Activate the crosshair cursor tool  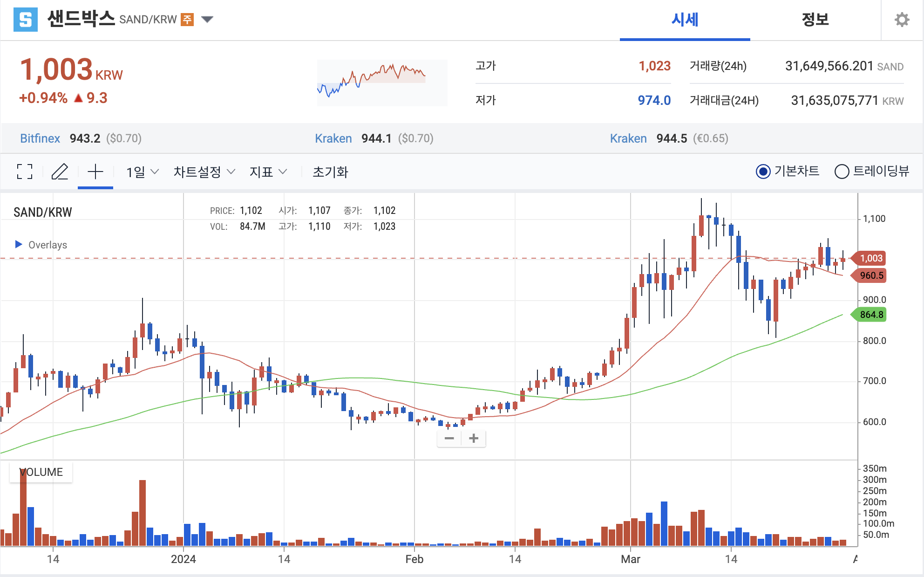tap(95, 172)
